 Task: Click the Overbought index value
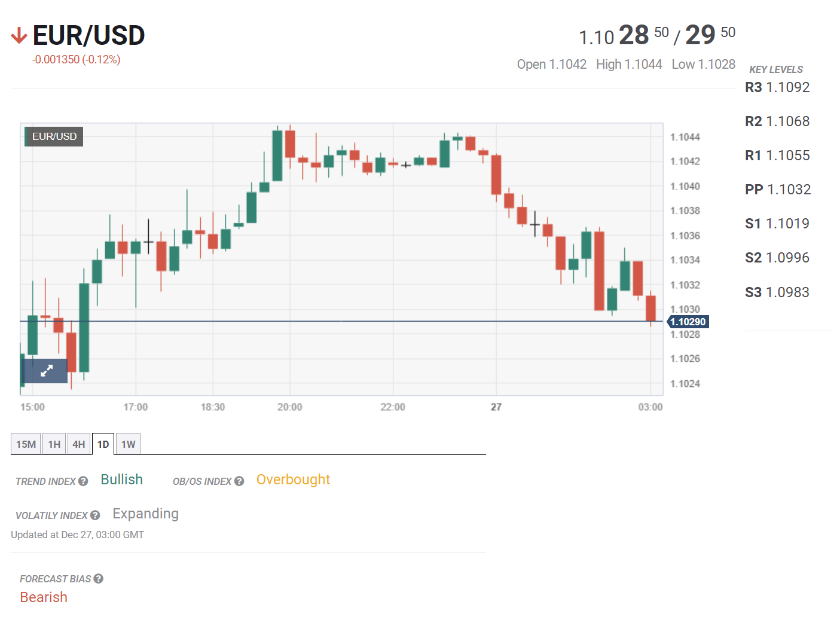(x=293, y=480)
